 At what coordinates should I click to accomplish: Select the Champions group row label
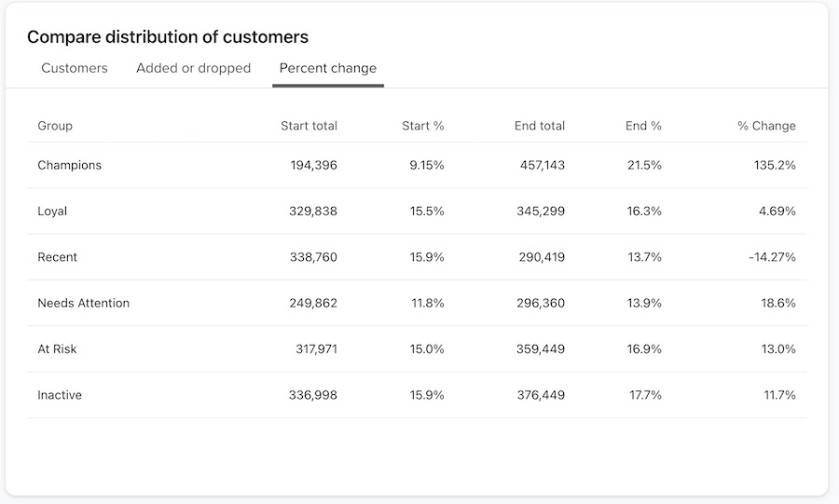coord(70,165)
